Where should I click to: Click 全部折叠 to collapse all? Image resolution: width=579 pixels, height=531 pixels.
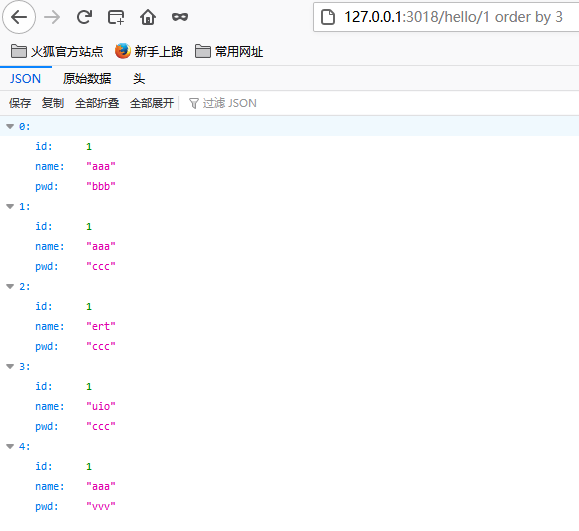(x=97, y=103)
